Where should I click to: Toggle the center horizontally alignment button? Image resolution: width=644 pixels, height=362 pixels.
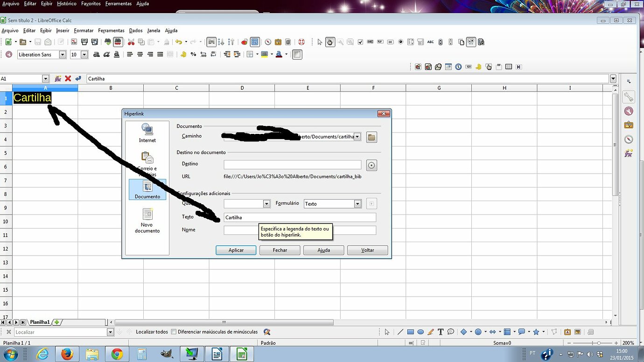pos(140,55)
